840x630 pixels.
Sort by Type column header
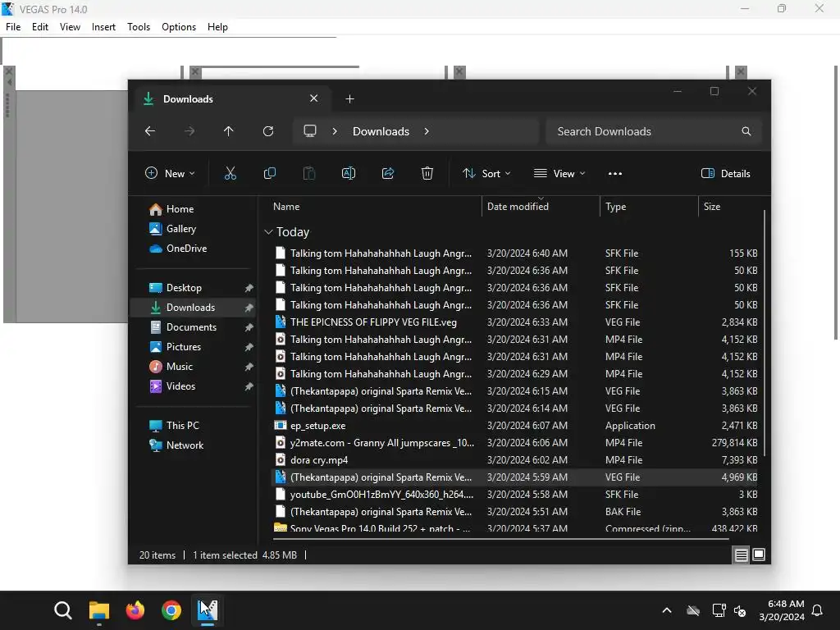(649, 206)
